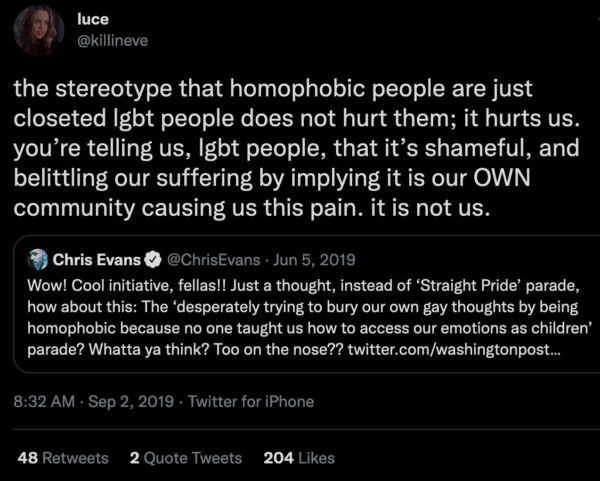View the 48 Retweets list
Viewport: 600px width, 481px height.
point(63,457)
